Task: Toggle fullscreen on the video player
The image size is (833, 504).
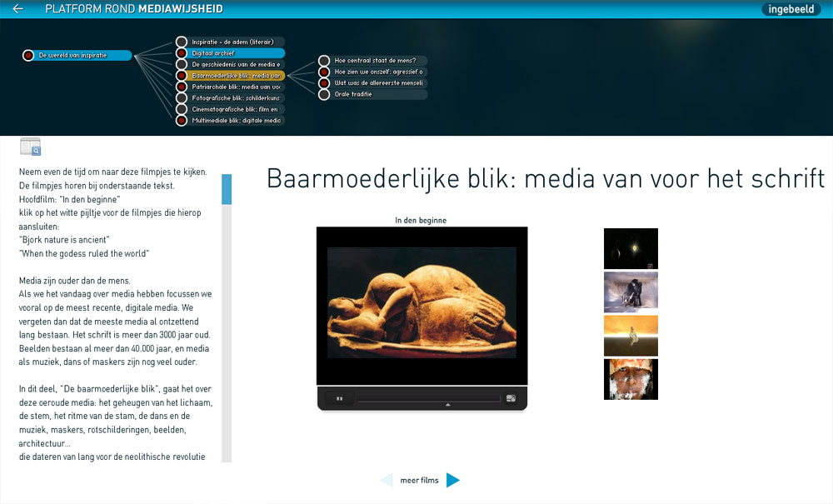Action: (x=511, y=398)
